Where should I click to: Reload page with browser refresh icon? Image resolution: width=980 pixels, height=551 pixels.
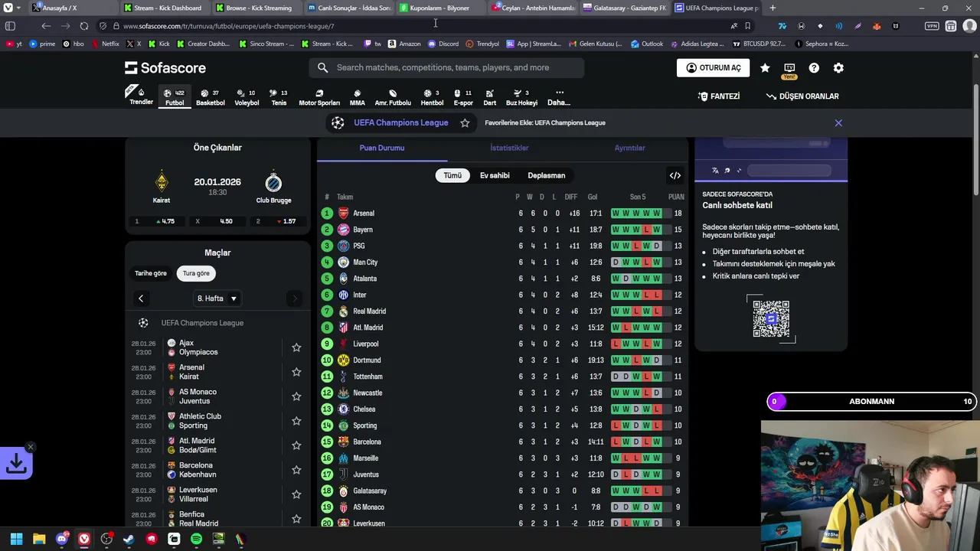[x=83, y=26]
